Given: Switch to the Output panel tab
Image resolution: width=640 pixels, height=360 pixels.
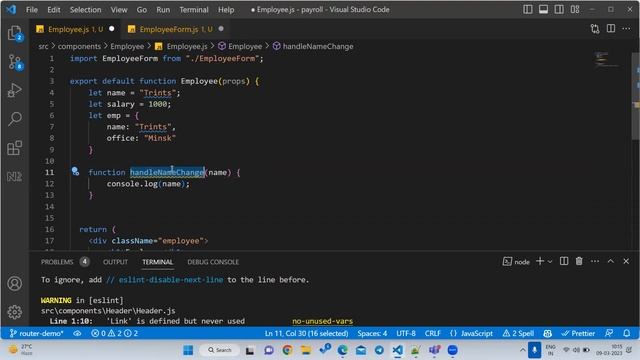Looking at the screenshot, I should click(x=116, y=262).
